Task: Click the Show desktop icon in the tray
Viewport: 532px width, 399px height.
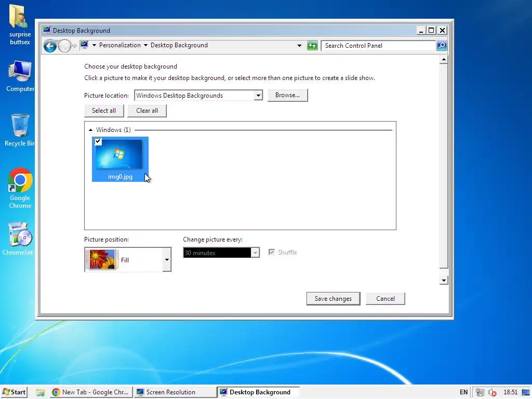Action: pos(526,393)
